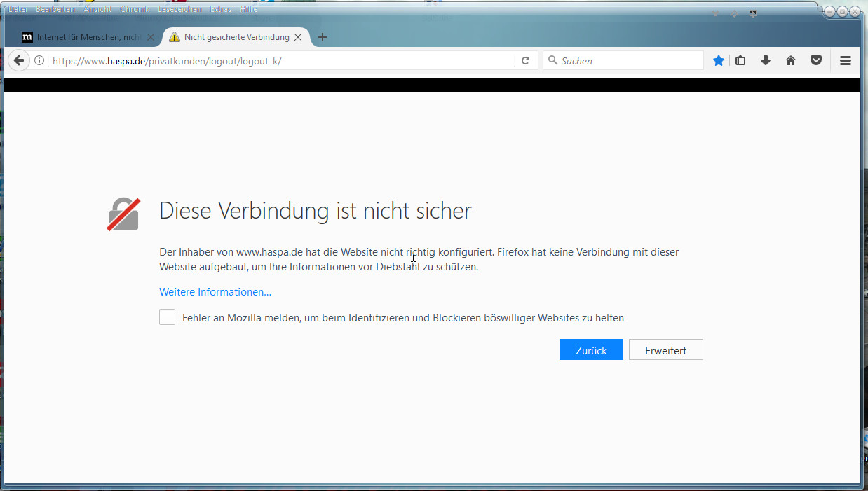
Task: Open the Ansicht menu
Action: [x=97, y=9]
